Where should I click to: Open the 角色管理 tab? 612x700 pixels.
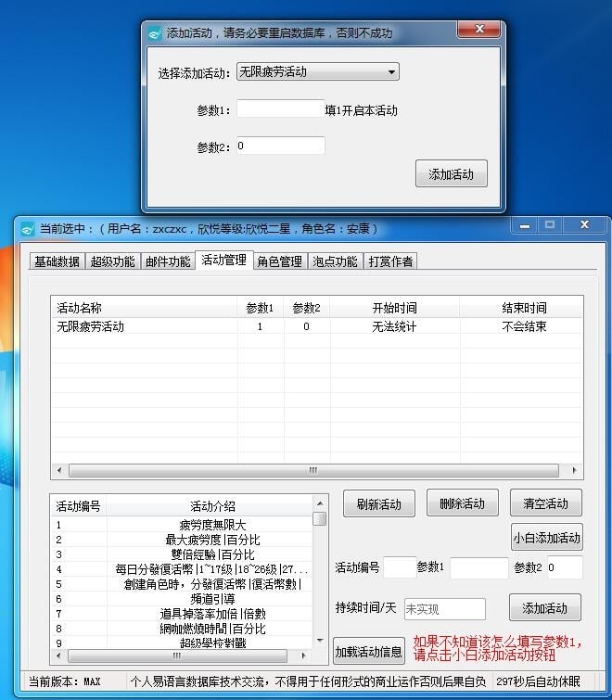point(279,261)
